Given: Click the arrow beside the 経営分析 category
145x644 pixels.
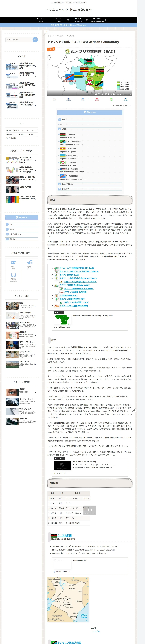Looking at the screenshot, I should 35,336.
